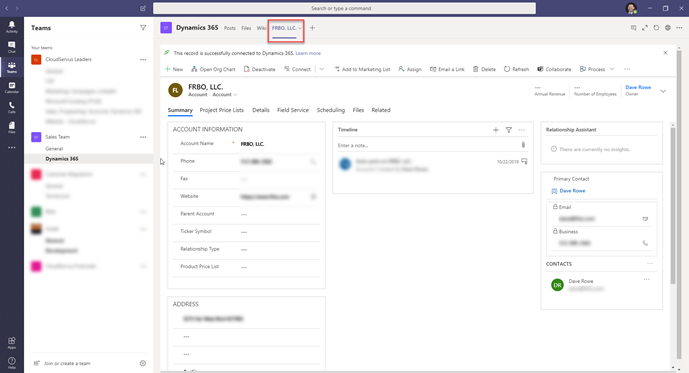689x373 pixels.
Task: Open the Scheduling tab
Action: click(331, 110)
